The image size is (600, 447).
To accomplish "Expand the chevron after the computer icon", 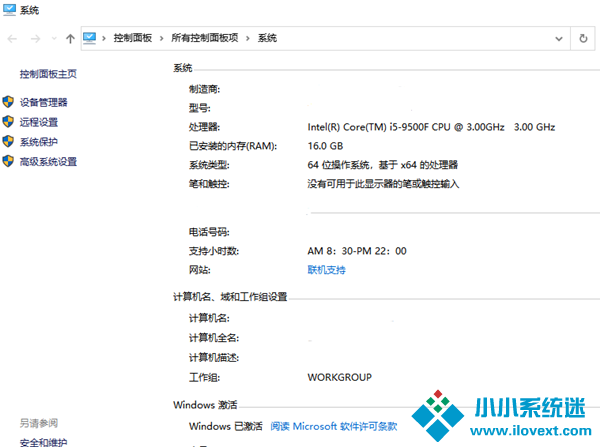I will pyautogui.click(x=104, y=38).
